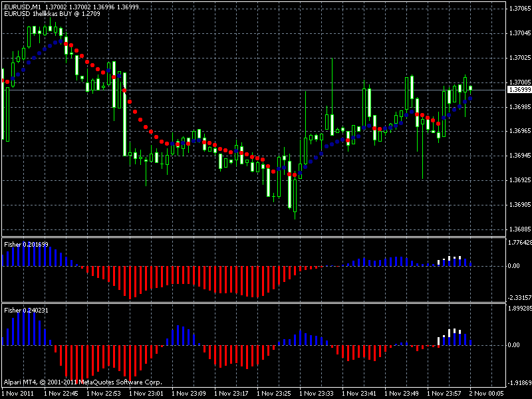Image resolution: width=532 pixels, height=399 pixels.
Task: Click the '1 Nov 22:53' time label
Action: [x=104, y=394]
